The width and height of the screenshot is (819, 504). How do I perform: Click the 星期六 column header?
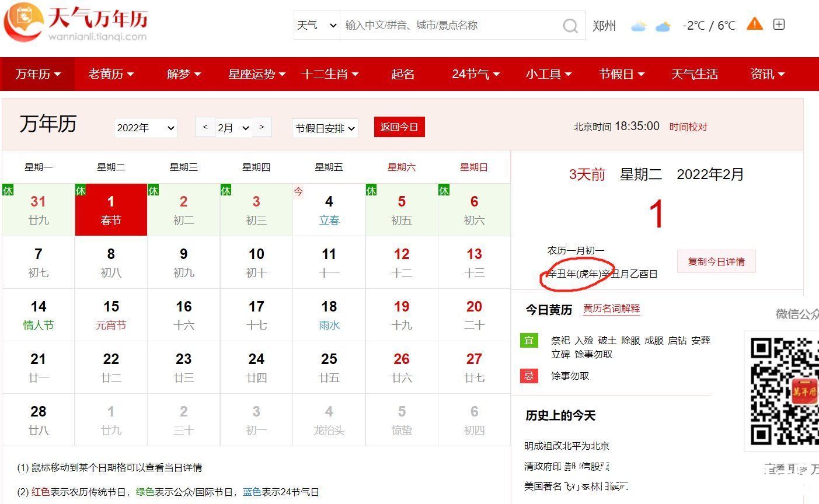[x=402, y=167]
